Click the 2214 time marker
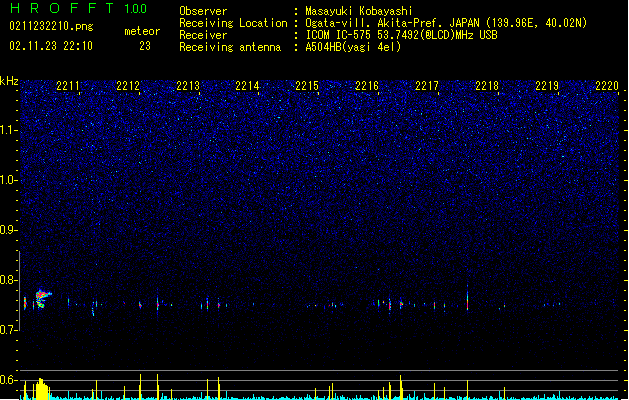Image resolution: width=629 pixels, height=400 pixels. click(x=247, y=86)
